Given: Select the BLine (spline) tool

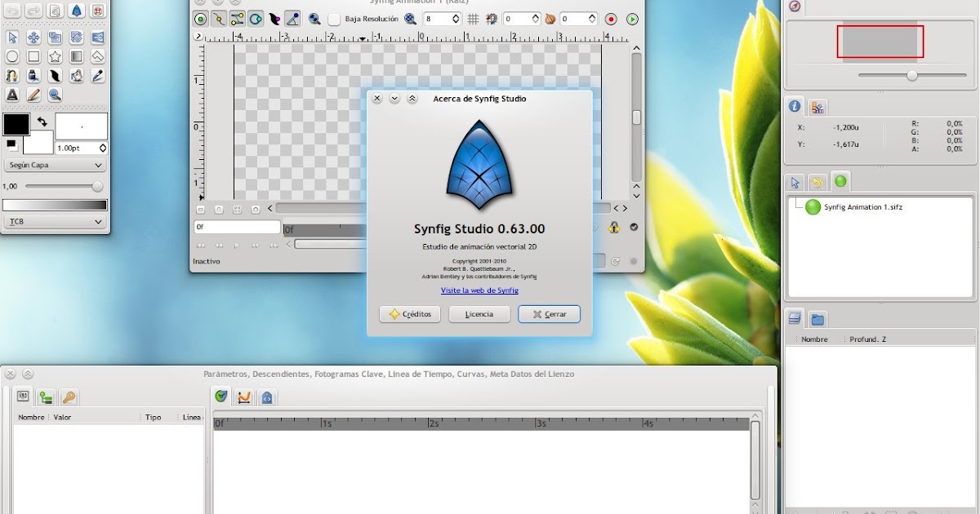Looking at the screenshot, I should pyautogui.click(x=12, y=76).
